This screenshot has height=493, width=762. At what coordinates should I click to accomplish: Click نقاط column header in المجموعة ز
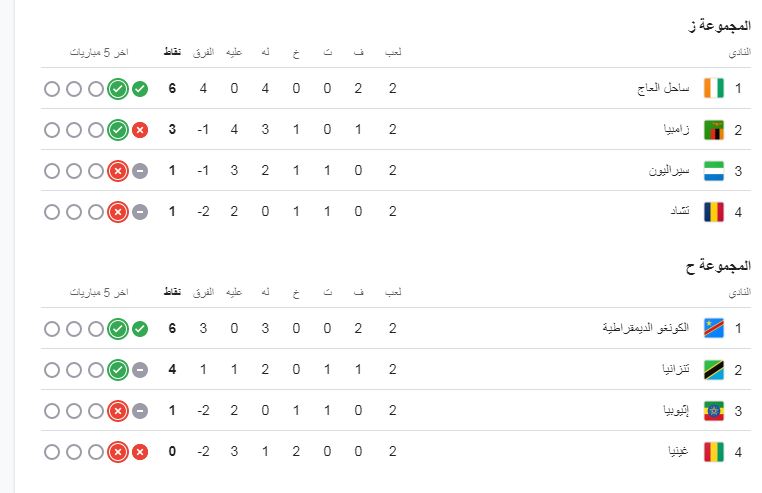tap(172, 52)
